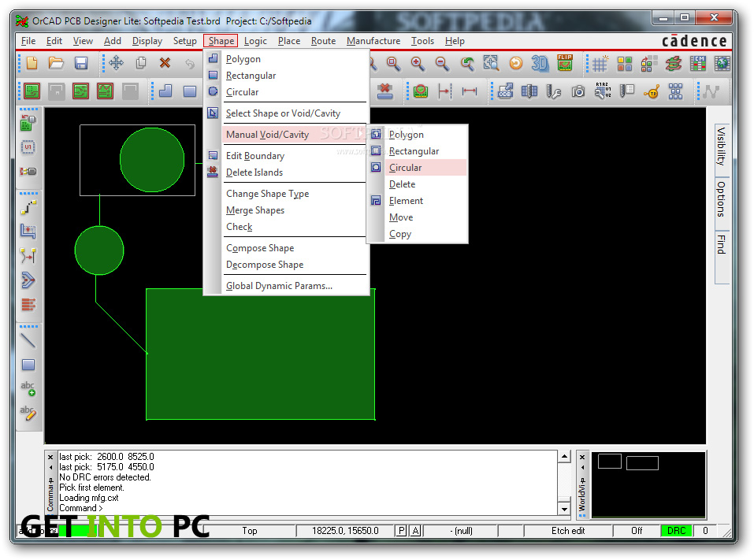Open the Route menu

[323, 41]
